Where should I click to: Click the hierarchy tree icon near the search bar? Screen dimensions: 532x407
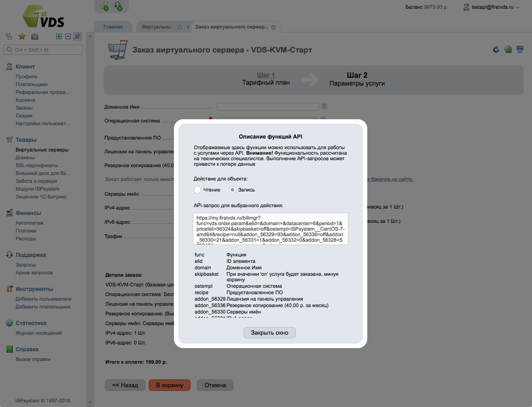click(9, 36)
